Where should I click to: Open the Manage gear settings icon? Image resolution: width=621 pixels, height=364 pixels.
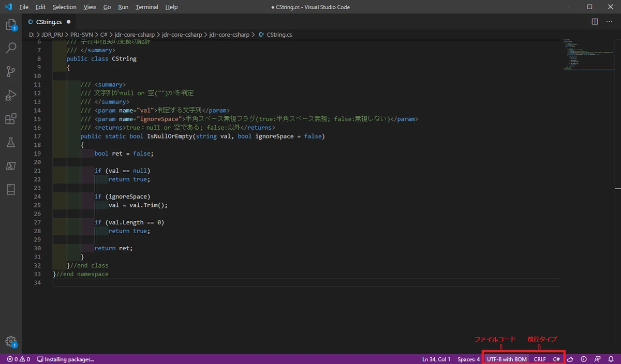(x=11, y=341)
